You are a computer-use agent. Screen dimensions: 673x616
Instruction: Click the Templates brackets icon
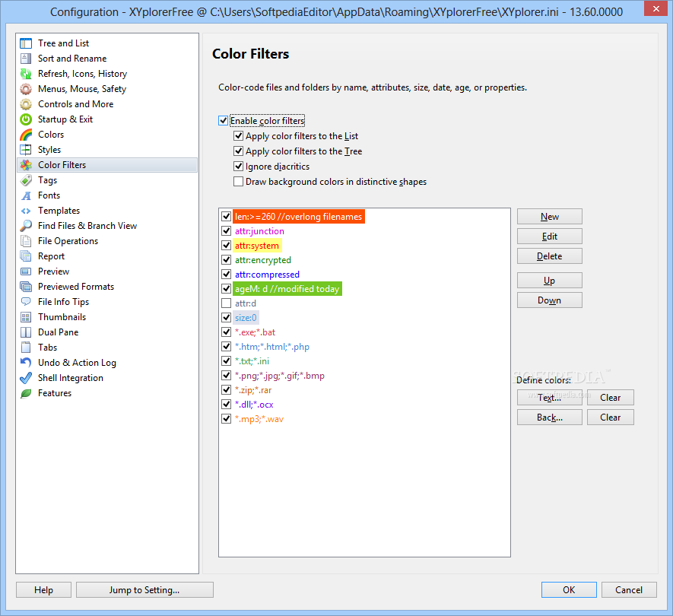(x=26, y=211)
